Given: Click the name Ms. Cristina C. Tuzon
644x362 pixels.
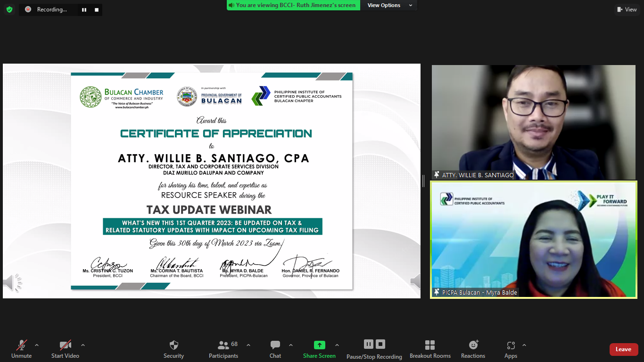Looking at the screenshot, I should pos(108,271).
